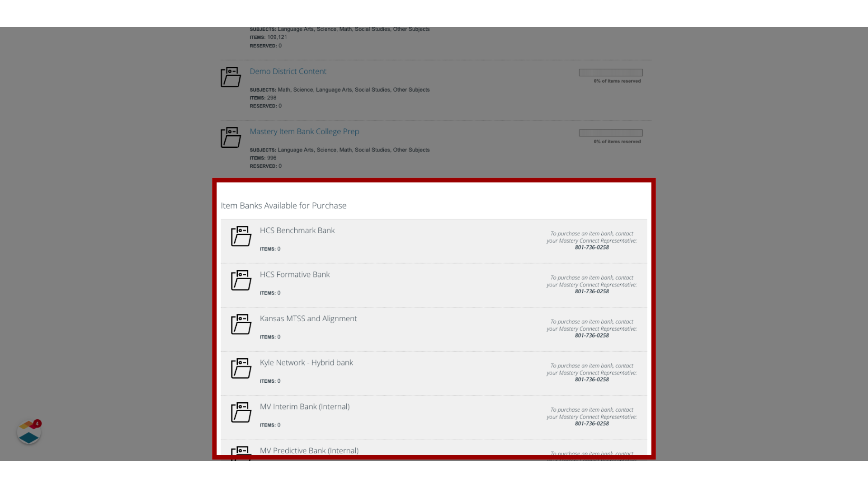Click the HCS Benchmark Bank item bank icon

[x=241, y=236]
